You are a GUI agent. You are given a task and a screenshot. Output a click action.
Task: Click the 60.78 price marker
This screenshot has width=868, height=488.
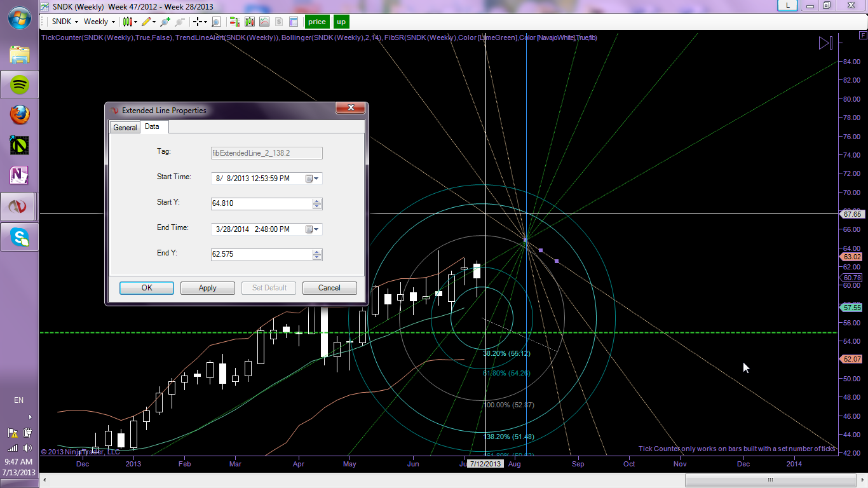[x=851, y=278]
